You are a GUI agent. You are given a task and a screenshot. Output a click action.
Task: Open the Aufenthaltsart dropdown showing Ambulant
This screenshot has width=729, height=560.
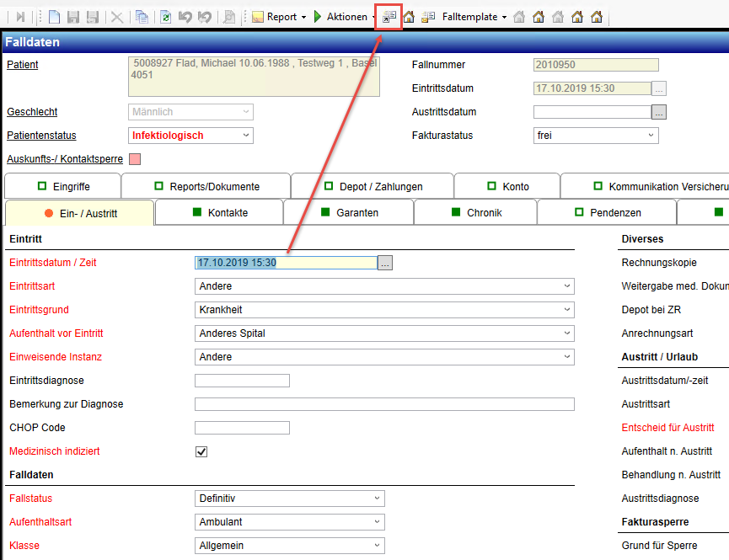[377, 522]
